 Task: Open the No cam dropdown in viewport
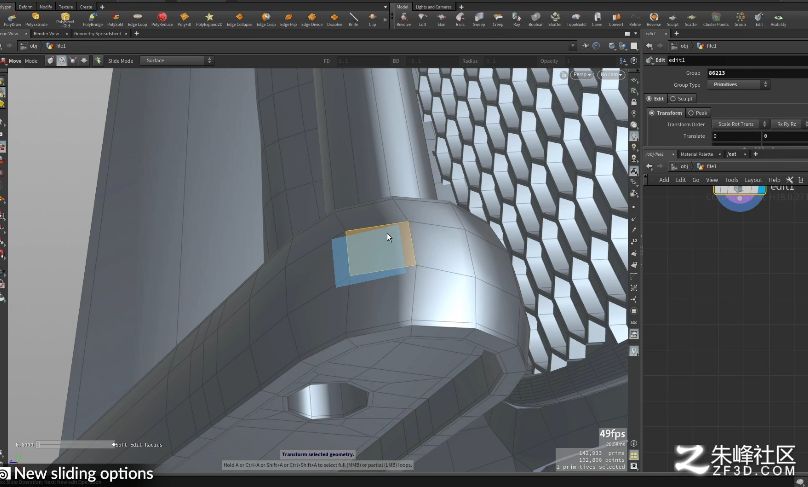click(x=611, y=75)
